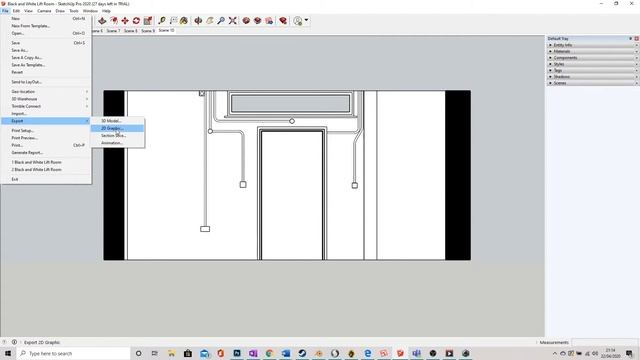Select Exit in File menu
This screenshot has height=360, width=640.
pos(46,179)
